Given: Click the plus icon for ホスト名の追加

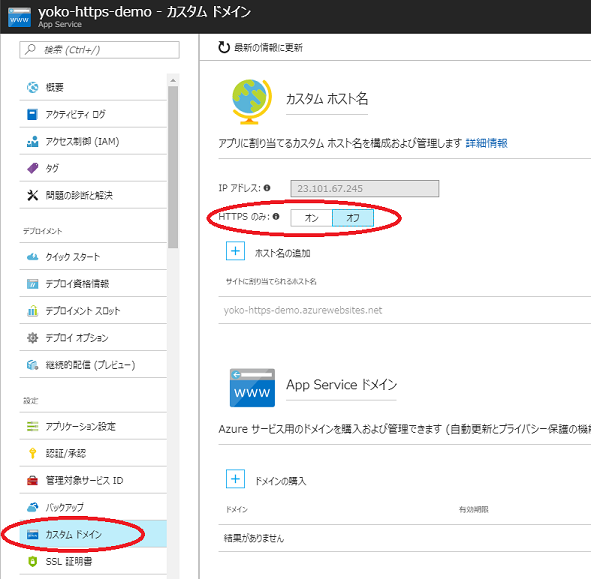Looking at the screenshot, I should click(x=235, y=251).
